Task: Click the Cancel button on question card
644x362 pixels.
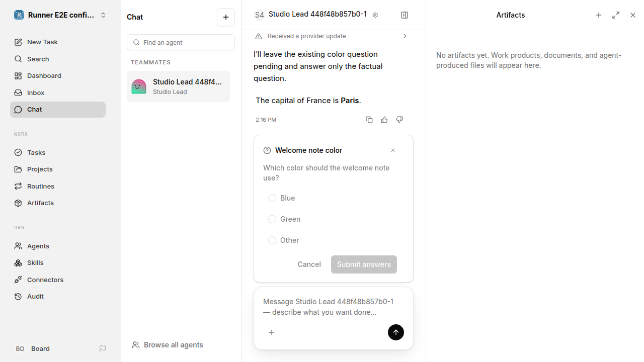Action: (x=309, y=264)
